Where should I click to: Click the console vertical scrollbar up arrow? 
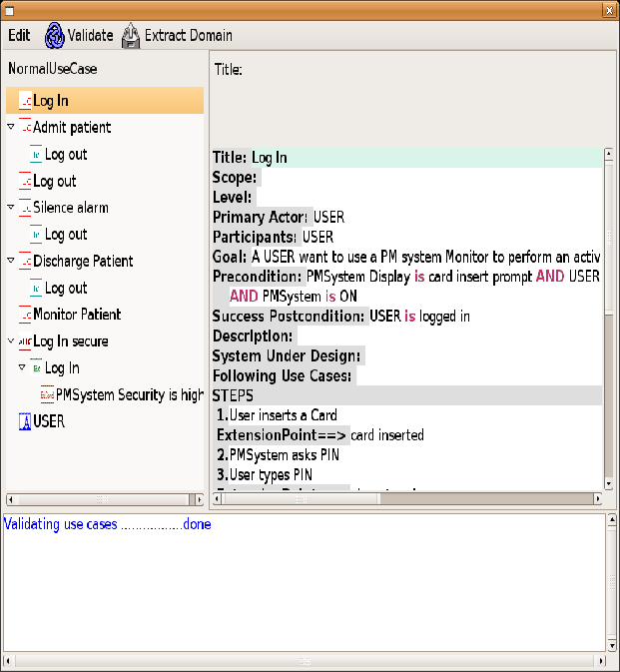612,520
